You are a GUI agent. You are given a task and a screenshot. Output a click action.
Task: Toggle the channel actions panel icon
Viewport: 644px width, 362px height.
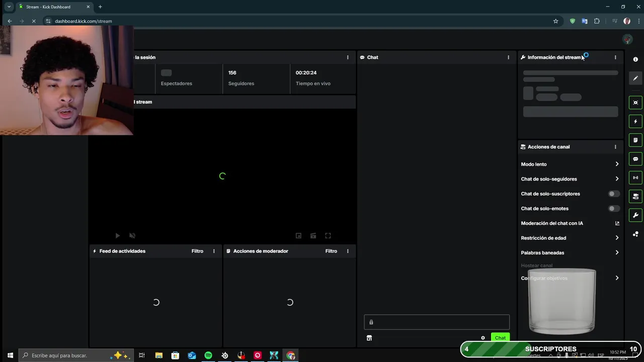click(635, 196)
